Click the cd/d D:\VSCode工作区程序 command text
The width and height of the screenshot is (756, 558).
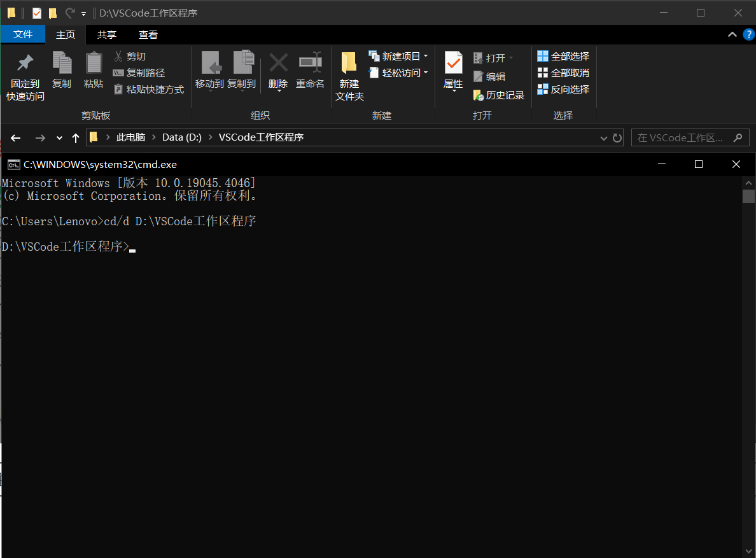tap(180, 221)
